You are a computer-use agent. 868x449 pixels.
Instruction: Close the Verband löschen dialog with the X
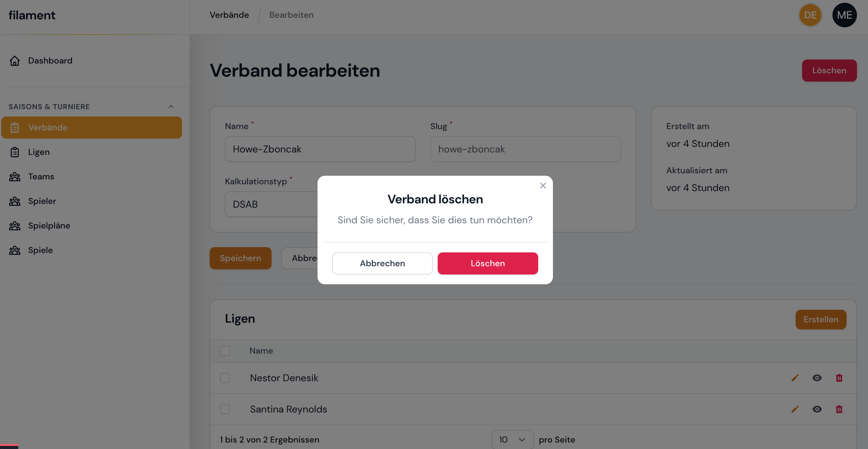(543, 186)
